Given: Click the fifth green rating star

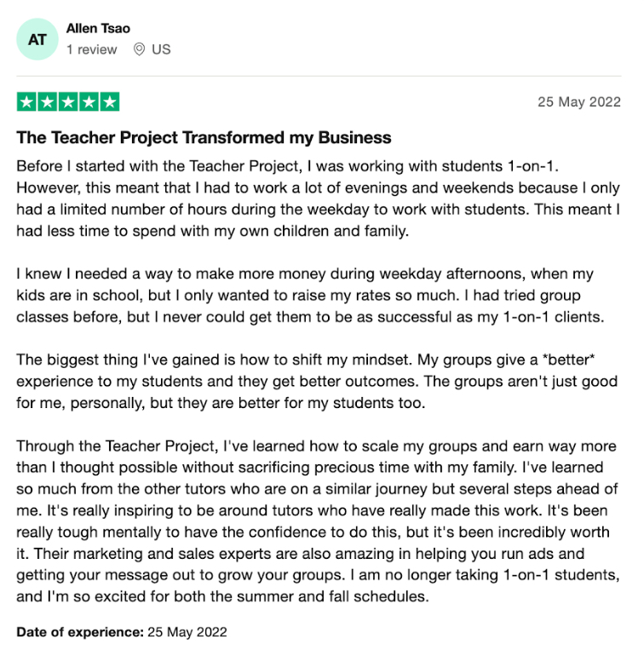Looking at the screenshot, I should coord(110,102).
